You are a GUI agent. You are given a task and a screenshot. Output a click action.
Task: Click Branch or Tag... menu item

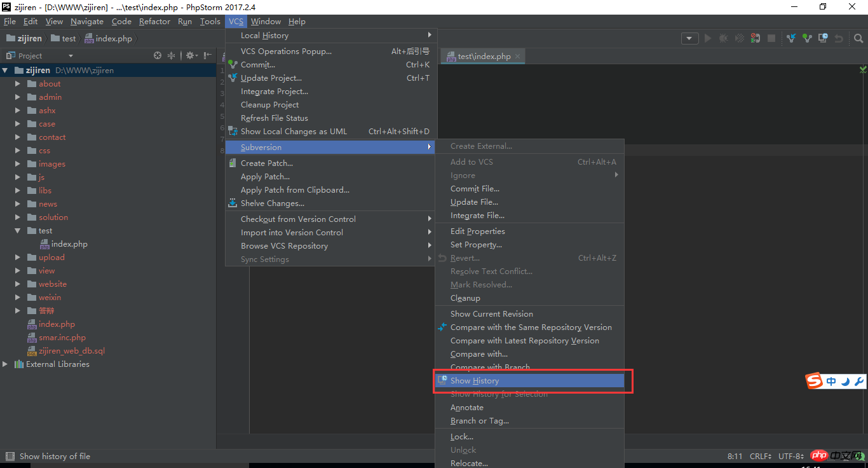[530, 421]
